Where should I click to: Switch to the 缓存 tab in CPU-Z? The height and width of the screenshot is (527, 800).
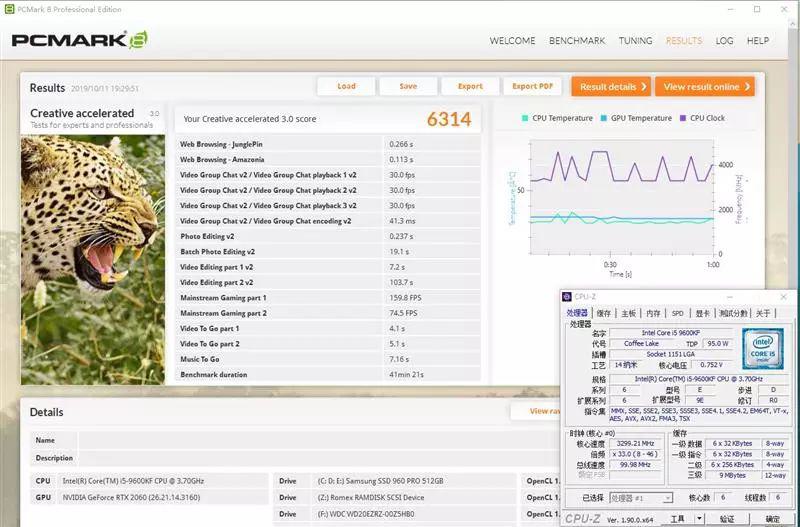[x=604, y=313]
